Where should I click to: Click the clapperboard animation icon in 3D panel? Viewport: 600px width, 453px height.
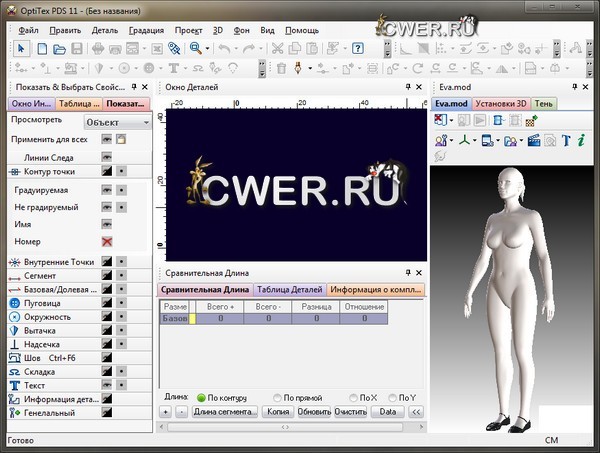coord(534,140)
